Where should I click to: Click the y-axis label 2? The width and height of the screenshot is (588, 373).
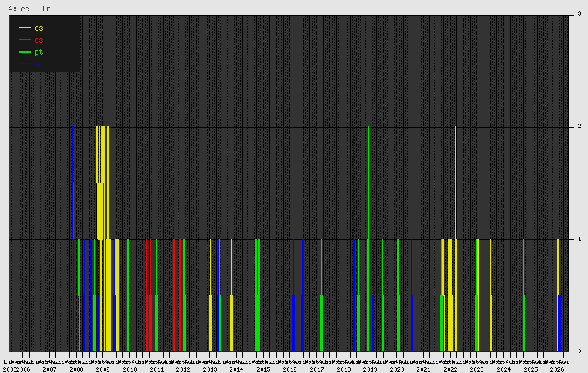(x=579, y=126)
